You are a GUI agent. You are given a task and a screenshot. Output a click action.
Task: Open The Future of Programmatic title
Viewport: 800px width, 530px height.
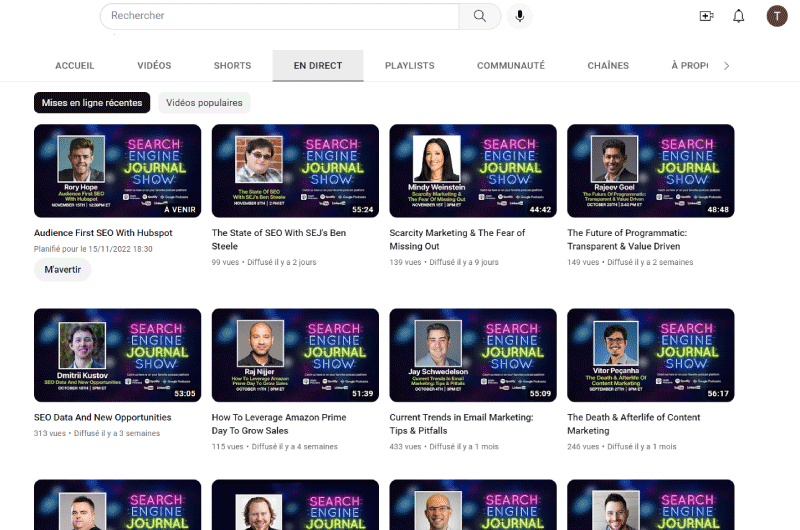627,239
